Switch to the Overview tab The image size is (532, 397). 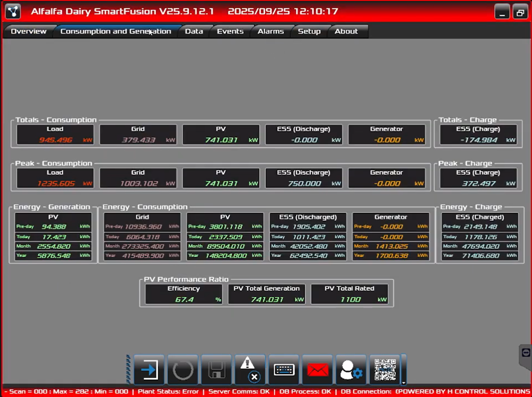[x=29, y=31]
